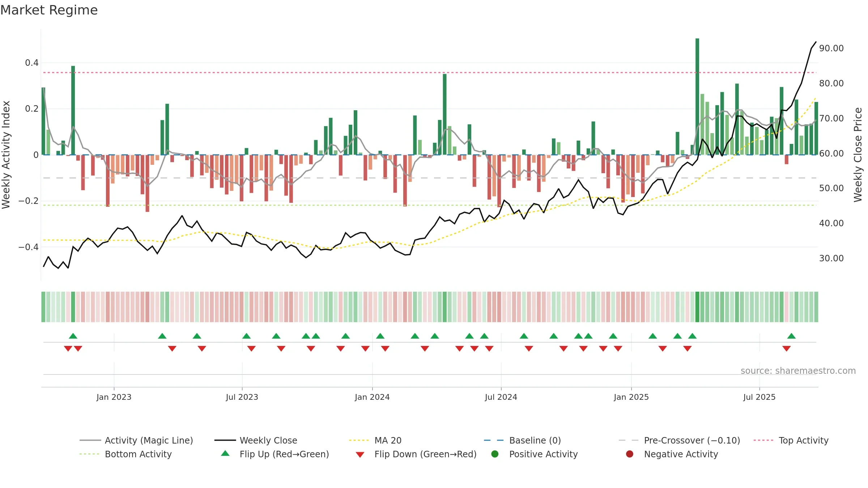Click the tallest green activity bar in spring 2025
This screenshot has width=868, height=488.
(x=697, y=97)
